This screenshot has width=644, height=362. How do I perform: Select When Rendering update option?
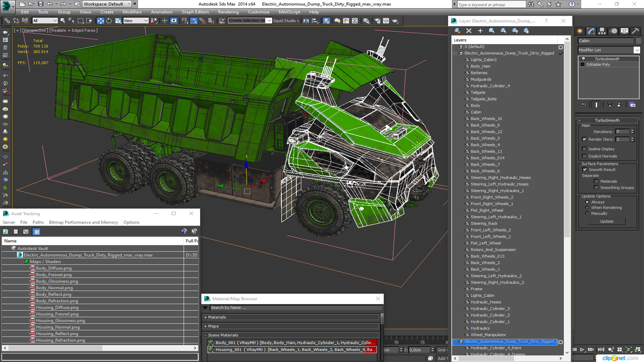pyautogui.click(x=587, y=207)
